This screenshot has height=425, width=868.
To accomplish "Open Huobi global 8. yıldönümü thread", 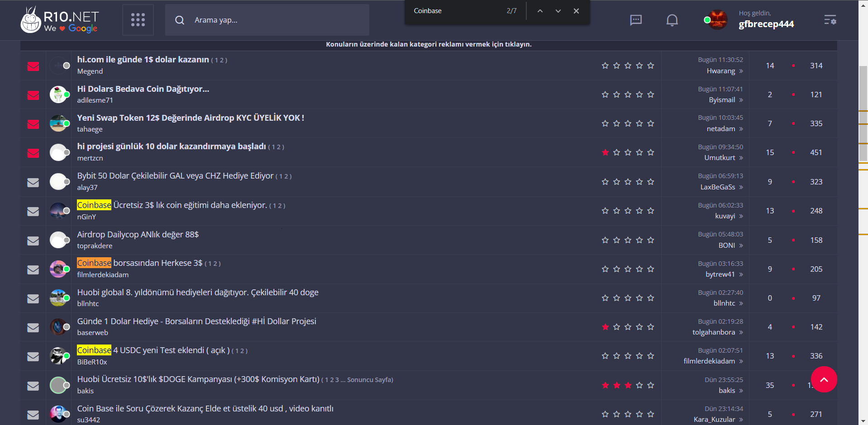I will click(198, 293).
